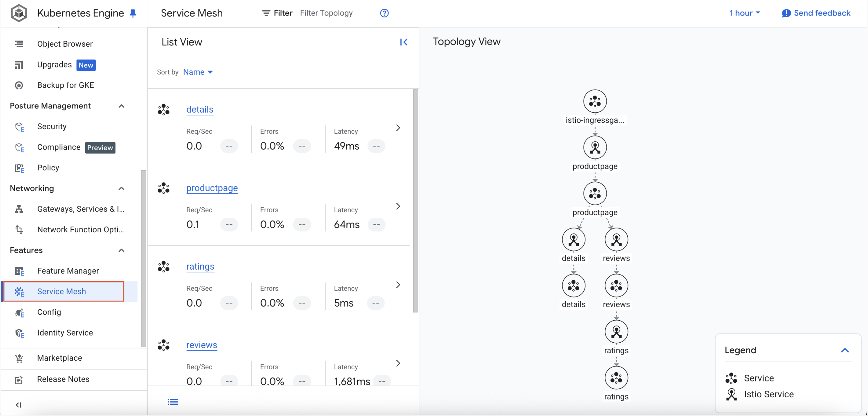The image size is (868, 416).
Task: Open the productpage service link
Action: coord(212,188)
